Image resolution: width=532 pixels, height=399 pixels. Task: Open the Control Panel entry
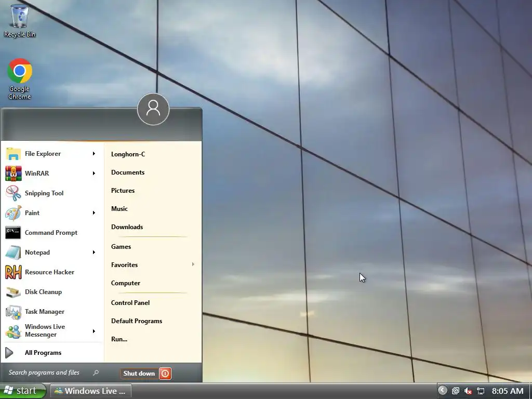click(130, 303)
